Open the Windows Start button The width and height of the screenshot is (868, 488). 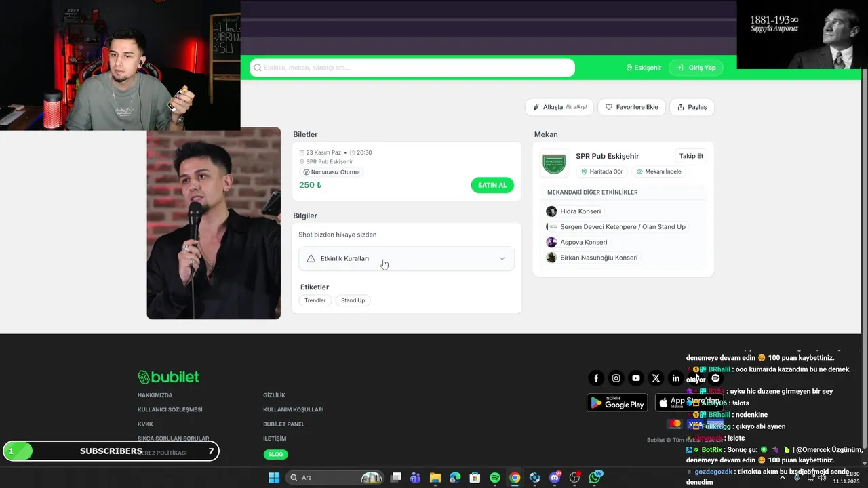click(274, 478)
